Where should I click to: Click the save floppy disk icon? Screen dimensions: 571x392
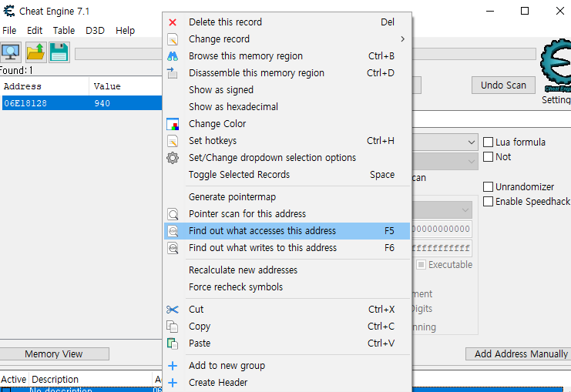[x=59, y=52]
